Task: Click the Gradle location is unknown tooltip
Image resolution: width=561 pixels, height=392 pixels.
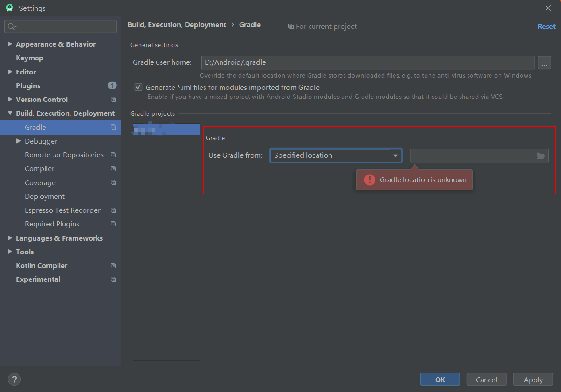Action: pos(414,179)
